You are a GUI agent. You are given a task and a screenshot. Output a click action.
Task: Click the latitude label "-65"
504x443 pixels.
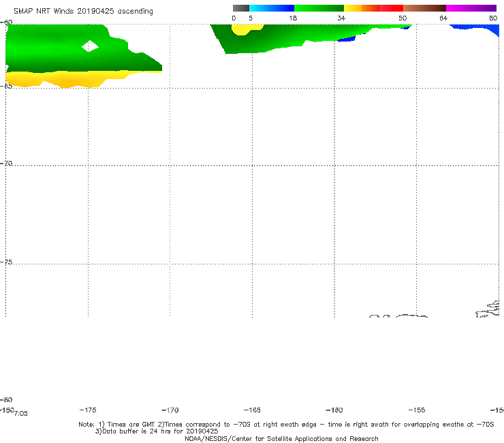pyautogui.click(x=6, y=86)
